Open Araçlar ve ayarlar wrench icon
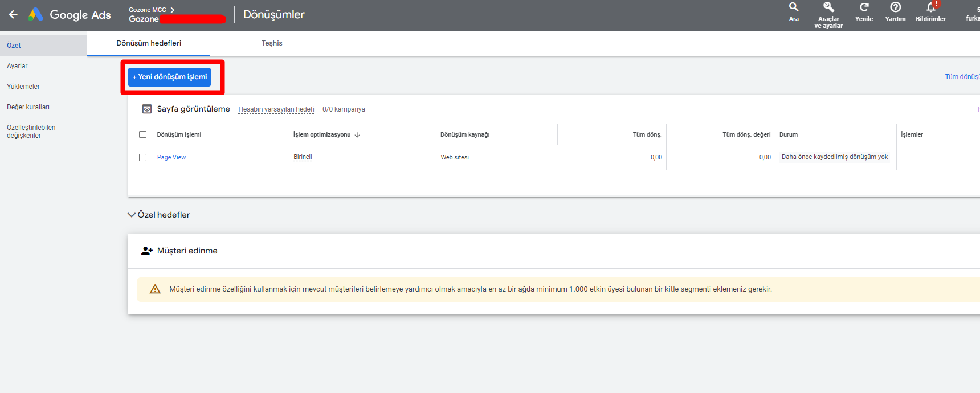The height and width of the screenshot is (393, 980). tap(828, 7)
